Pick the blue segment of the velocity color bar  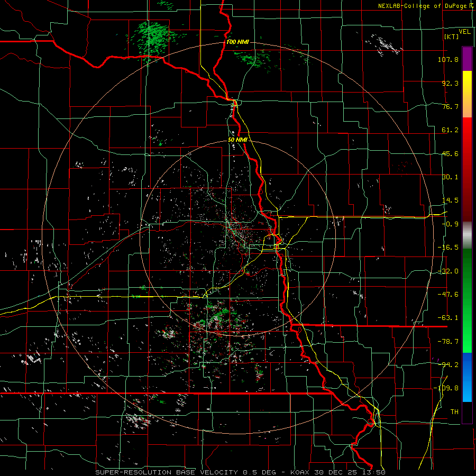467,377
